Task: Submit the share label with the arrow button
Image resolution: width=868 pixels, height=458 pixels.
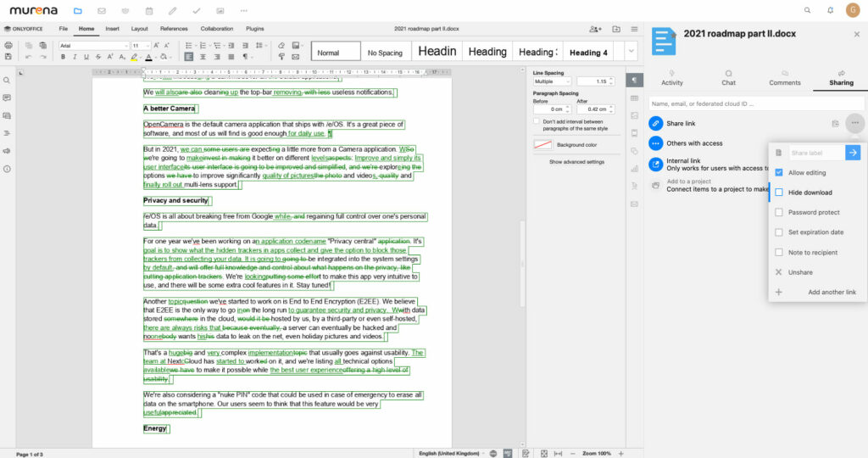Action: [853, 153]
